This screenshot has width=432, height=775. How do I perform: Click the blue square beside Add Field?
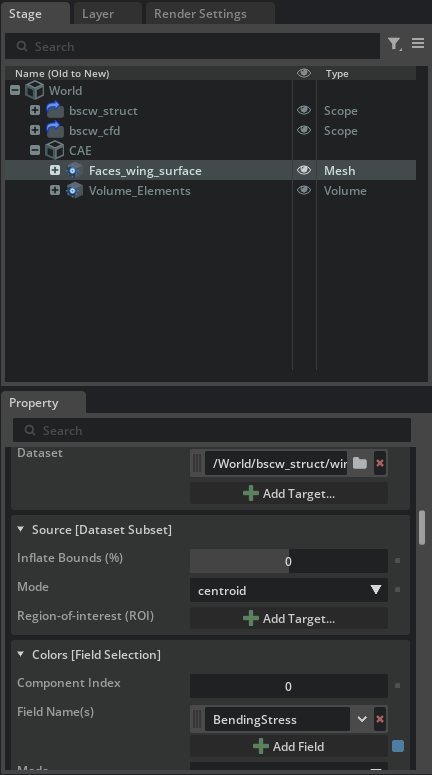click(x=398, y=746)
